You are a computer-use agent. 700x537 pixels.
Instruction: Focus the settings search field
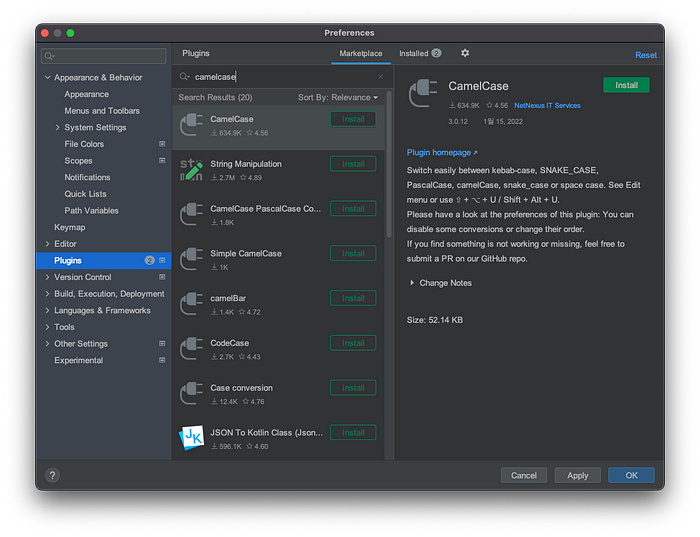coord(104,56)
